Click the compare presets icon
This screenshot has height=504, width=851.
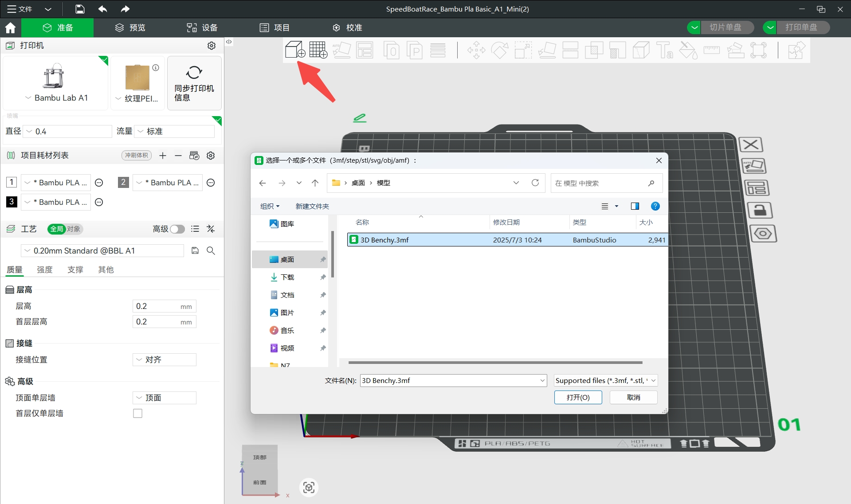[211, 229]
